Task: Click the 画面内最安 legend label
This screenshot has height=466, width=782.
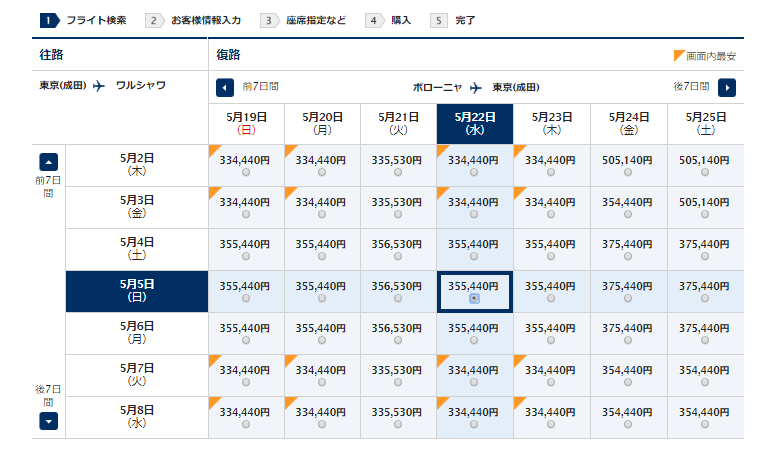Action: [711, 56]
